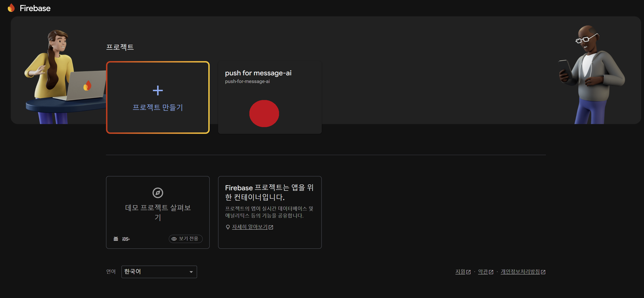Click the 보기 전용 view-only badge
This screenshot has width=644, height=298.
[x=185, y=239]
